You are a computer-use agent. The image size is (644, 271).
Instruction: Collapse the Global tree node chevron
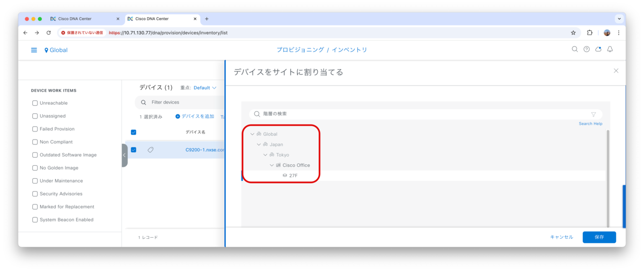252,134
